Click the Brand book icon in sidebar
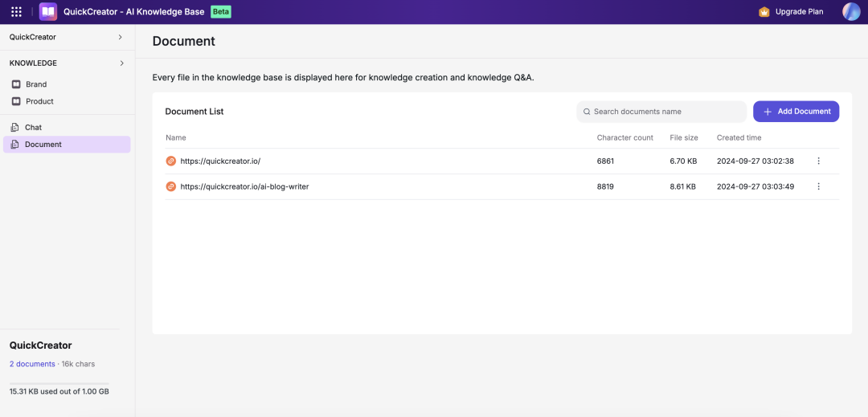Viewport: 868px width, 417px height. pos(16,84)
